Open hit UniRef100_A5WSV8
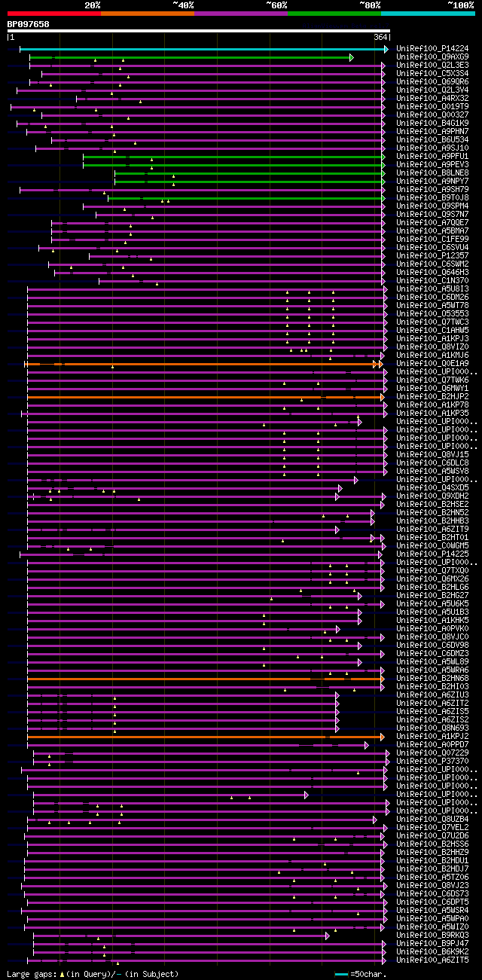 pos(432,472)
